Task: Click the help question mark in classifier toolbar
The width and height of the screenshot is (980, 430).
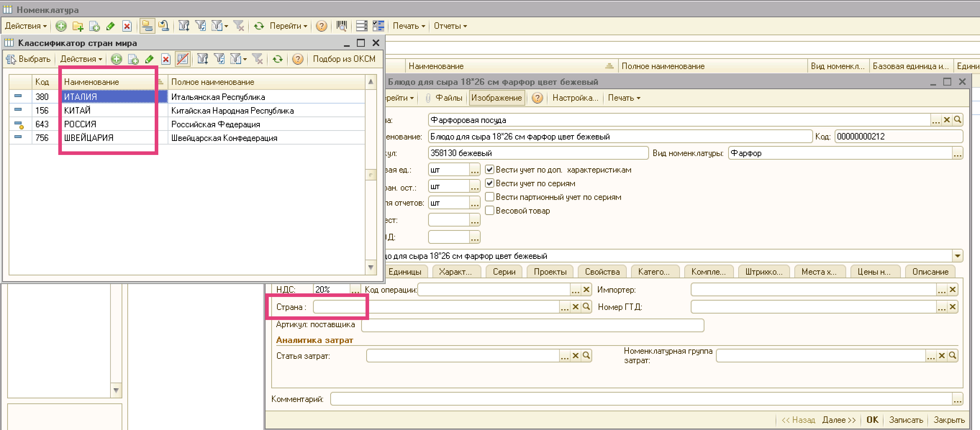Action: click(x=298, y=59)
